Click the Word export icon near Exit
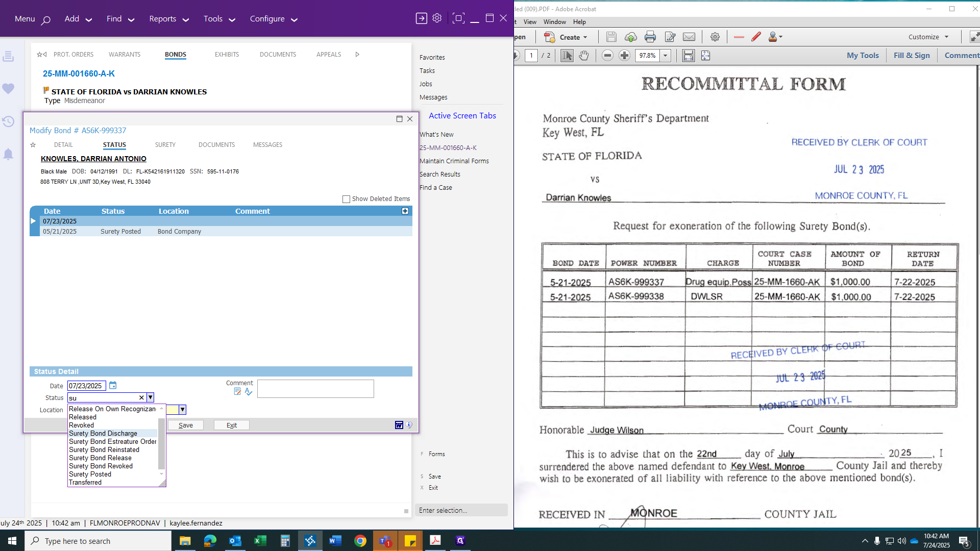Viewport: 980px width, 551px height. click(x=399, y=424)
